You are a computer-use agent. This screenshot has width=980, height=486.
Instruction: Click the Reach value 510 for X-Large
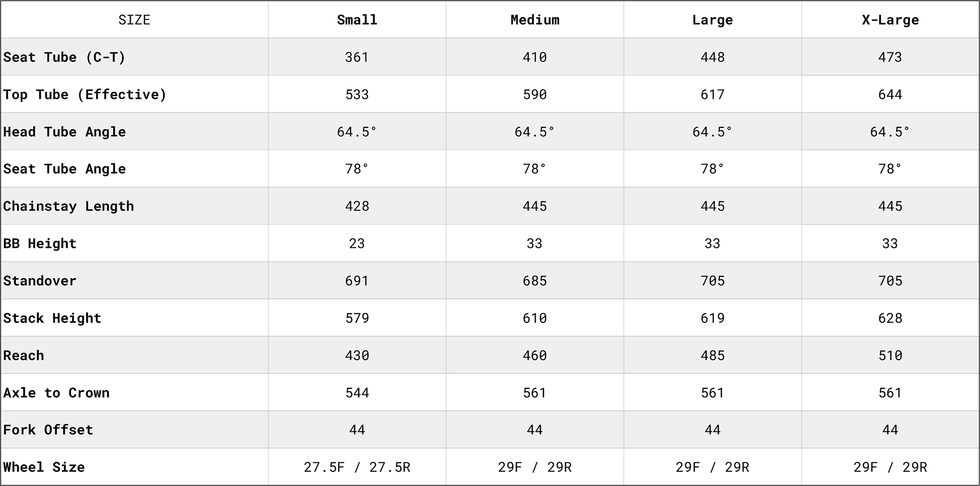click(890, 356)
